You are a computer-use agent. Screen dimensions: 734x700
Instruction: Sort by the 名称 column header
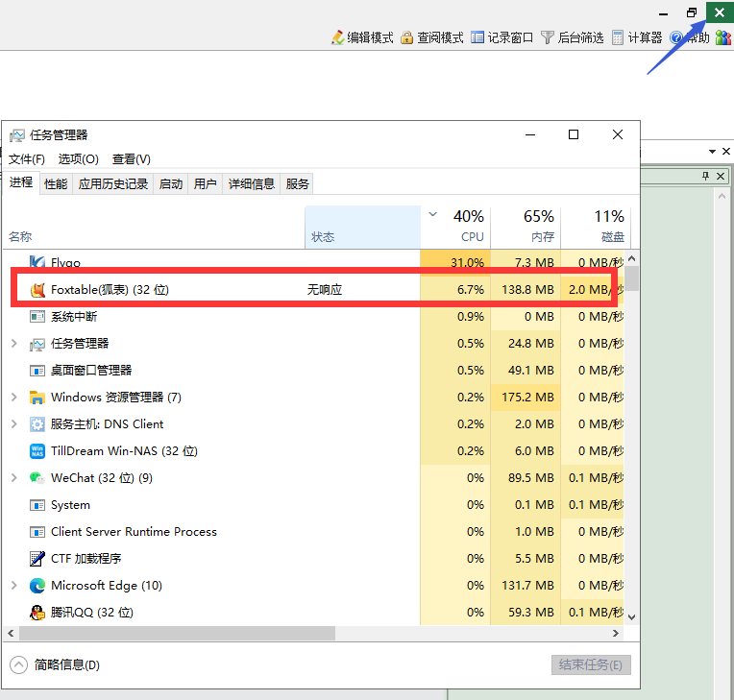point(154,228)
